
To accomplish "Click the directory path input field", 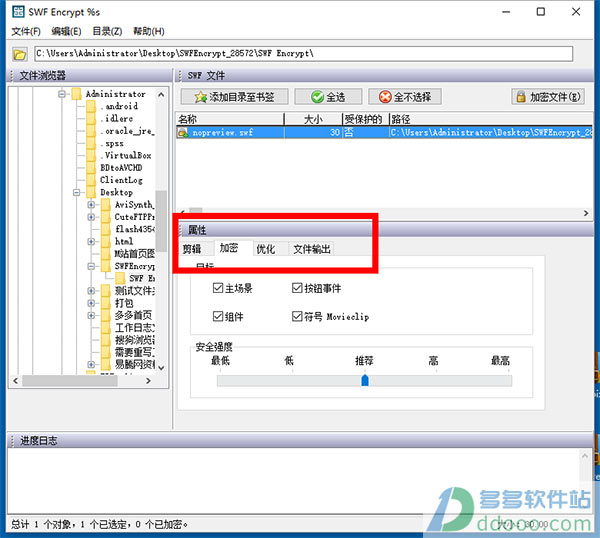I will coord(304,54).
